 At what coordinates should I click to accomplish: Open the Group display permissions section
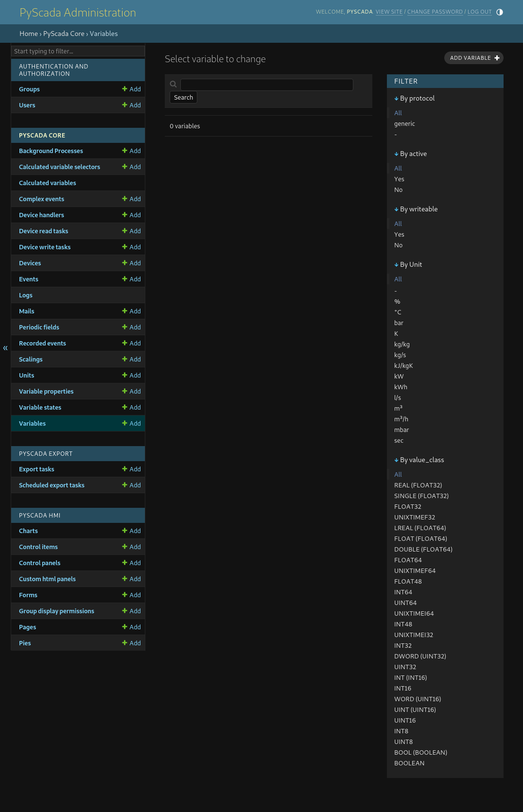[56, 611]
